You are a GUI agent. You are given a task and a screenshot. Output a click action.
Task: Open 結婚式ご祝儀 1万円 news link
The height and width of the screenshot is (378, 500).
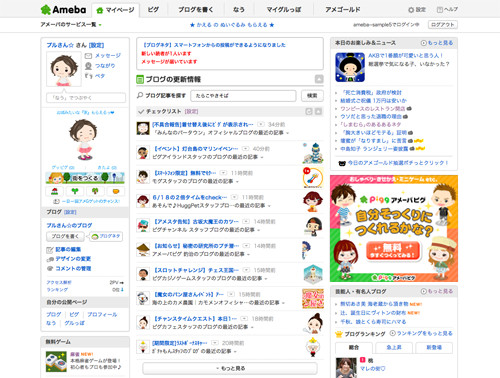[373, 101]
